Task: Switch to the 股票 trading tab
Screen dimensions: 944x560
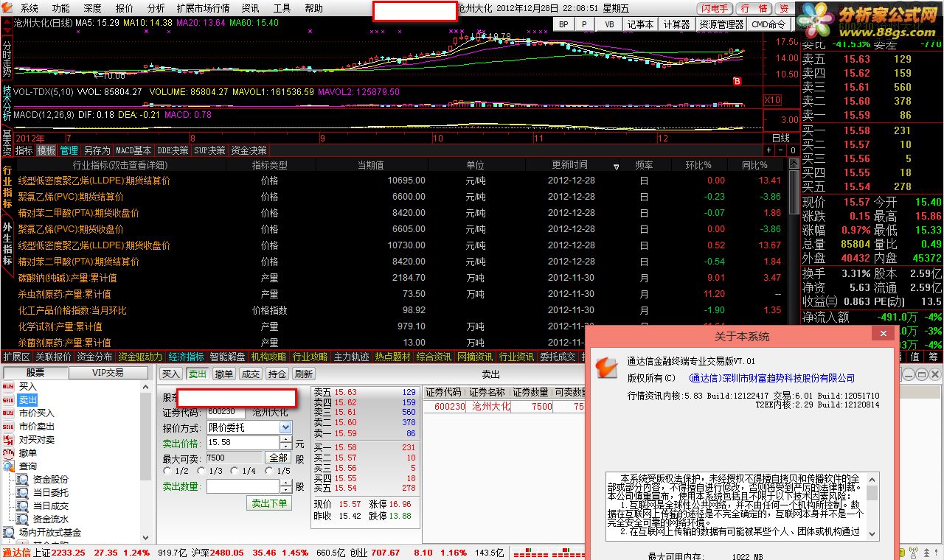Action: point(35,373)
